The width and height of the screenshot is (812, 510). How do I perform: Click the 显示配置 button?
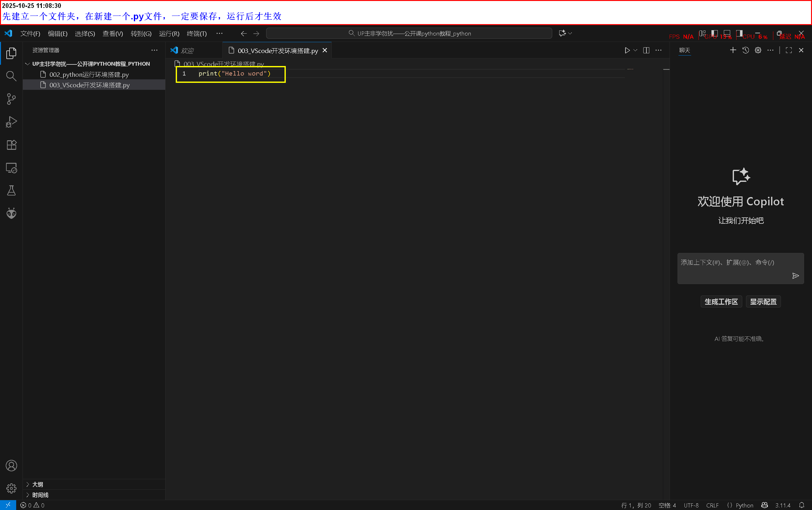coord(763,301)
